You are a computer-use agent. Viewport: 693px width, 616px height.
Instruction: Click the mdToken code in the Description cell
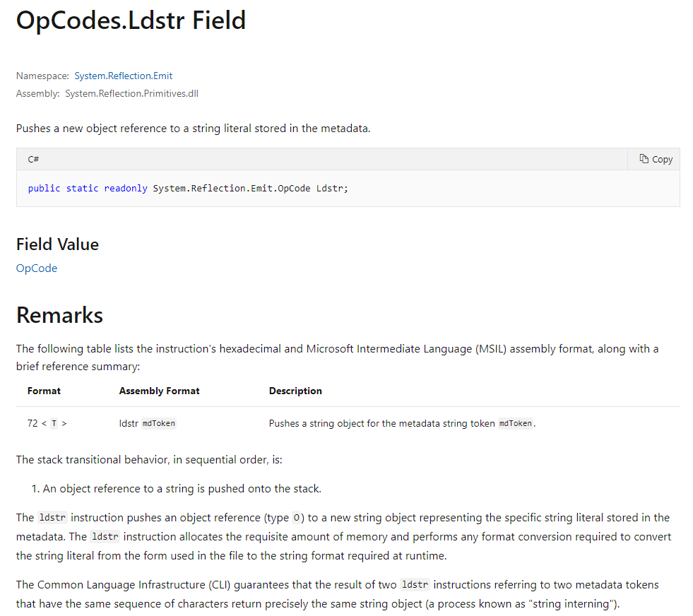pyautogui.click(x=516, y=424)
